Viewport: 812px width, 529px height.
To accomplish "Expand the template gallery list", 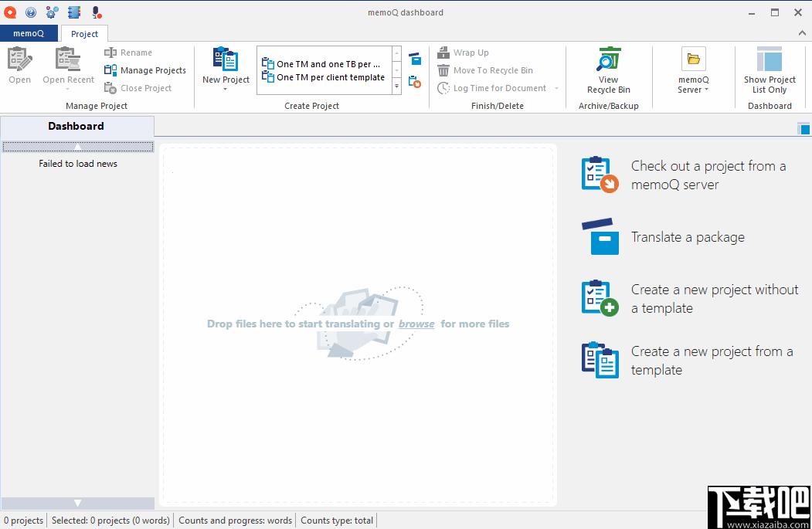I will pos(396,86).
